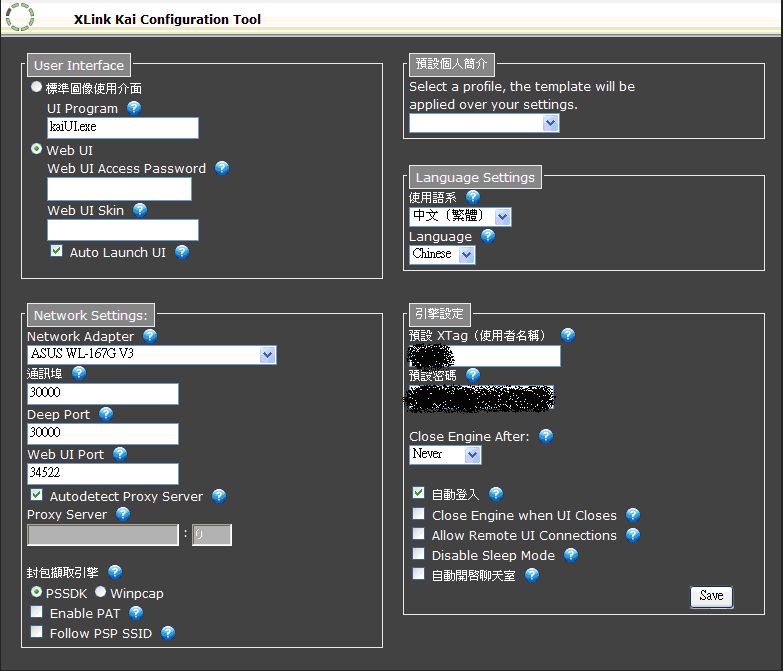The height and width of the screenshot is (671, 783).
Task: Click the kaiUI.exe UI Program field
Action: coord(123,128)
